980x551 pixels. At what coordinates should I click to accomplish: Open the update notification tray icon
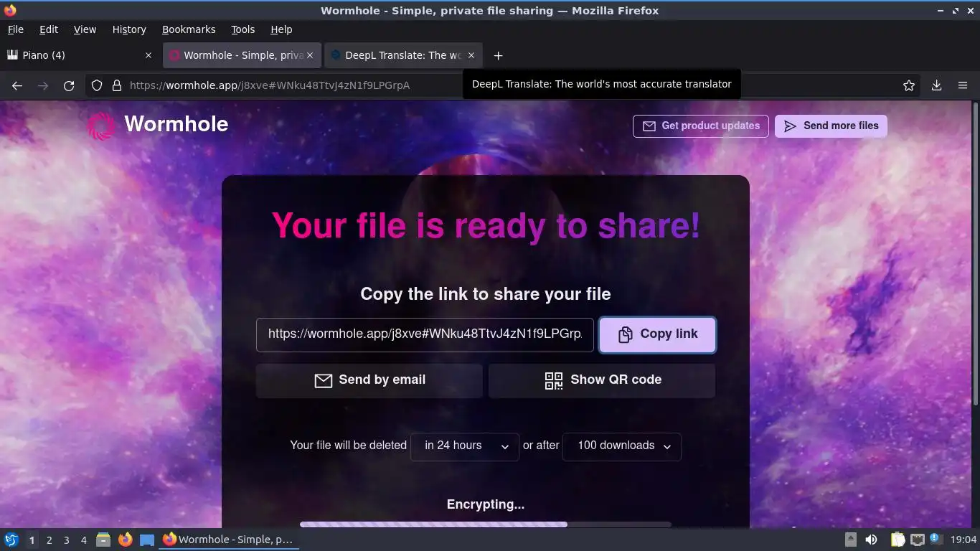[935, 539]
